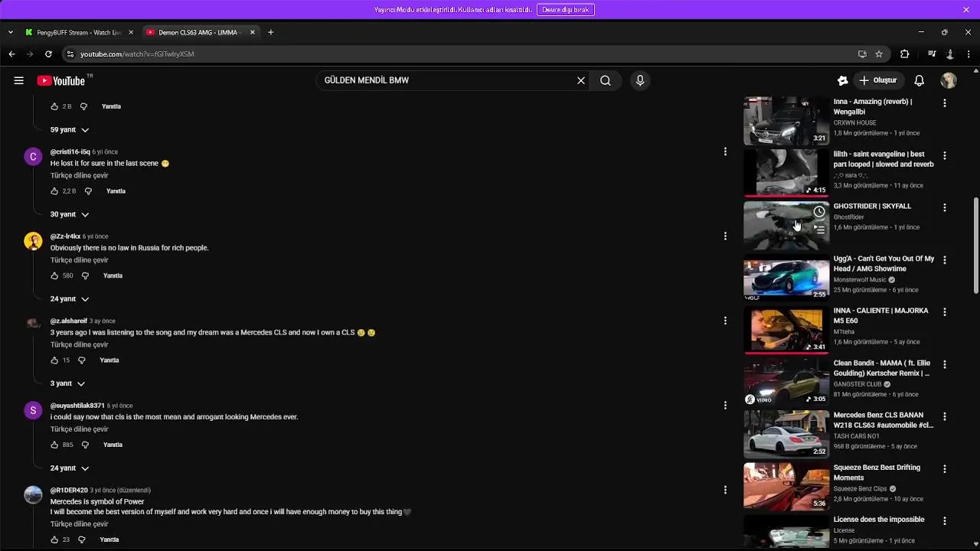Open INNA CALIENTE MAJORKA M5 thumbnail

click(786, 330)
